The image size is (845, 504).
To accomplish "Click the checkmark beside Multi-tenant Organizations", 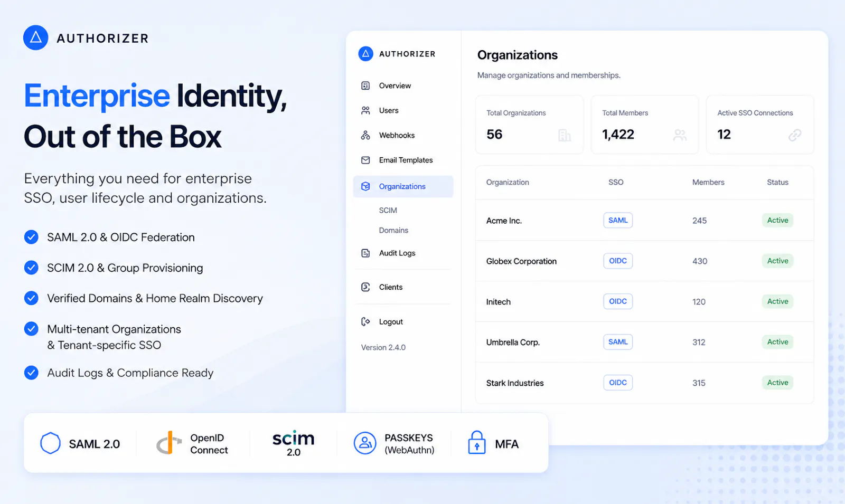I will pyautogui.click(x=31, y=329).
